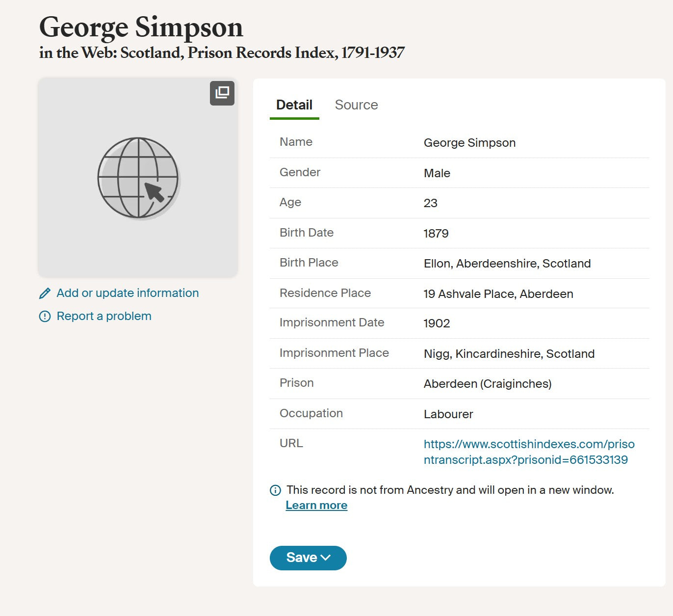This screenshot has height=616, width=673.
Task: Switch to the Source tab
Action: (356, 105)
